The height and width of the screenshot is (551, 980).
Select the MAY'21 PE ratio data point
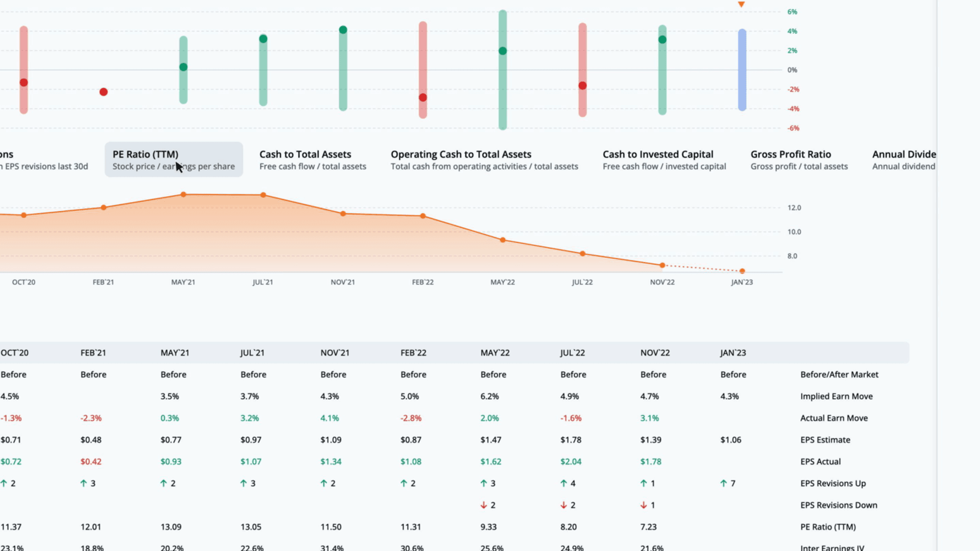183,194
